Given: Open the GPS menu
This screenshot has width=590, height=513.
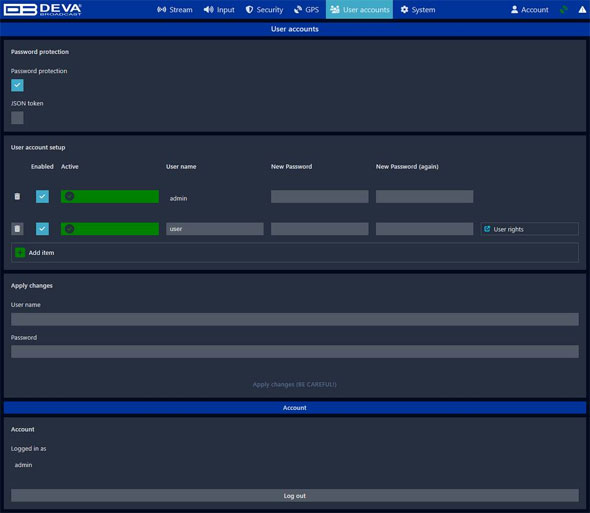Looking at the screenshot, I should click(306, 10).
